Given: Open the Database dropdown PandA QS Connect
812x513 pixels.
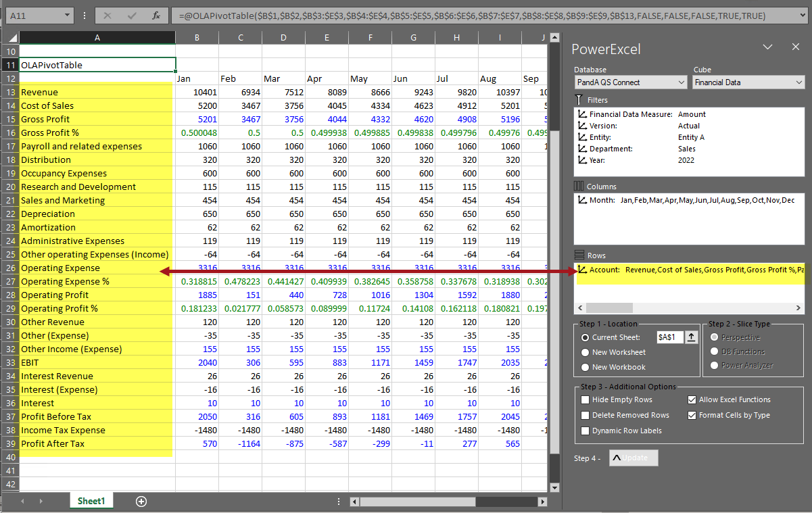Looking at the screenshot, I should (x=681, y=82).
